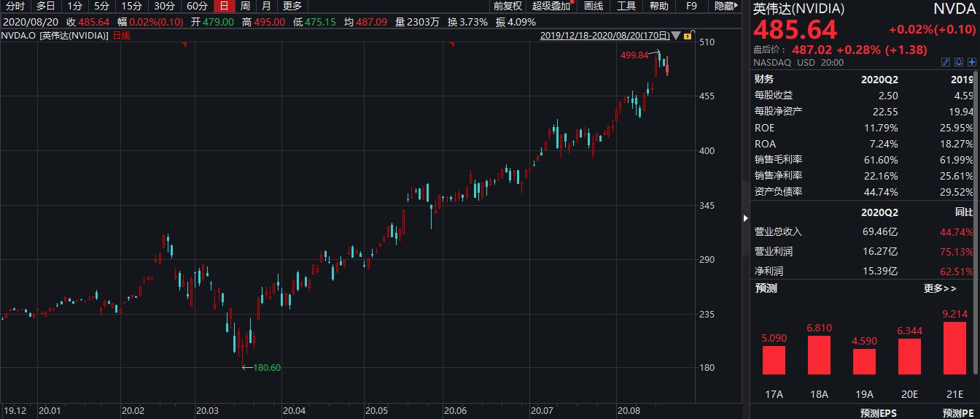Viewport: 980px width, 419px height.
Task: Click the 资产负债率 row label
Action: pyautogui.click(x=779, y=192)
